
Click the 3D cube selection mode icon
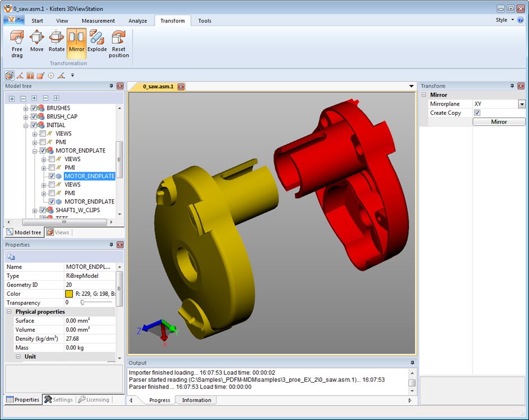(x=9, y=75)
